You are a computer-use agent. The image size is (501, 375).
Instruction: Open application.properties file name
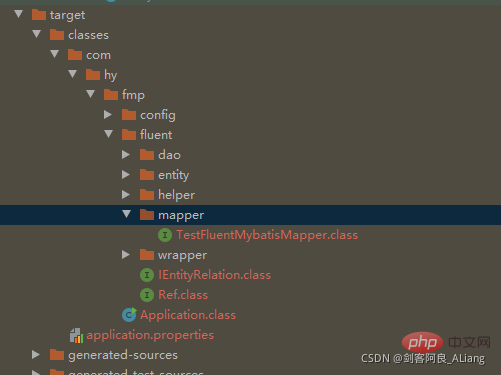(150, 335)
